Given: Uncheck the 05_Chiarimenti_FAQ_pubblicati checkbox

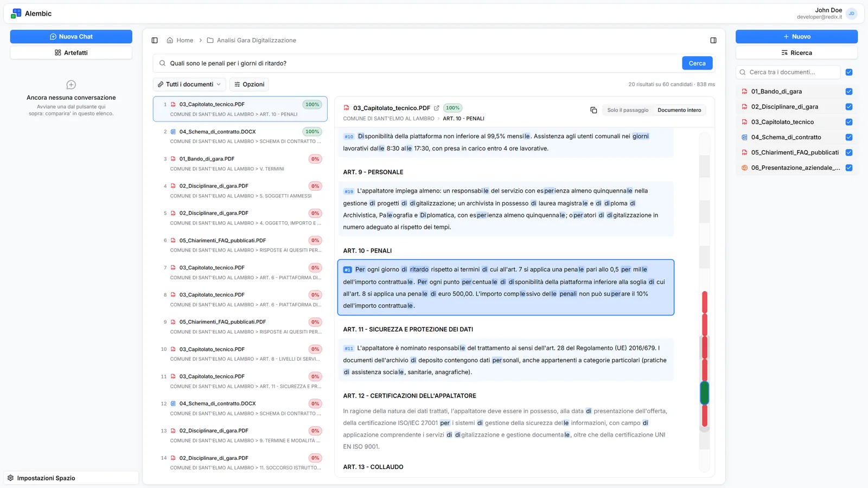Looking at the screenshot, I should (x=849, y=152).
